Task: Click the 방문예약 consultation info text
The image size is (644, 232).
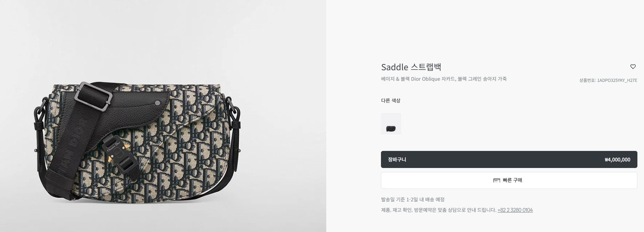Action: click(439, 210)
